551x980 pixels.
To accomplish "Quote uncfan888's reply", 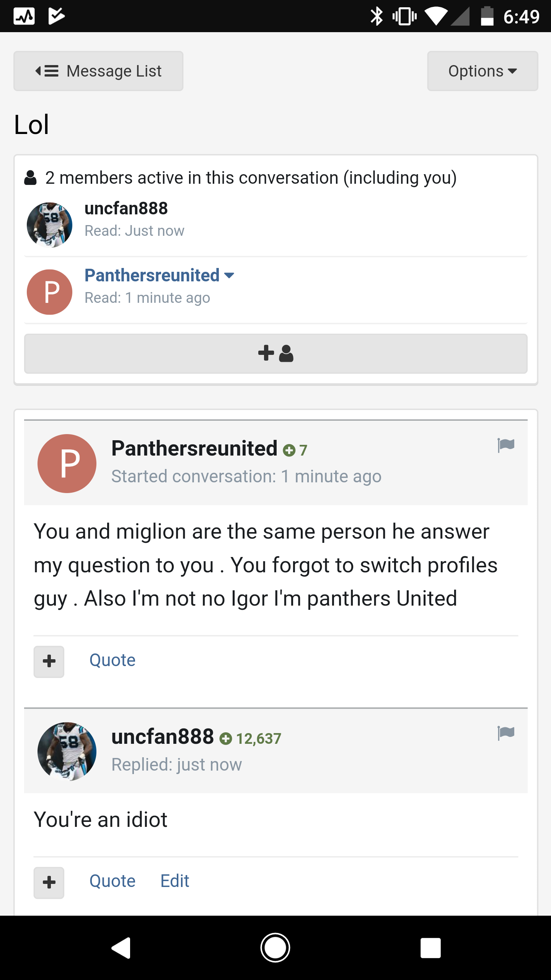I will point(112,881).
